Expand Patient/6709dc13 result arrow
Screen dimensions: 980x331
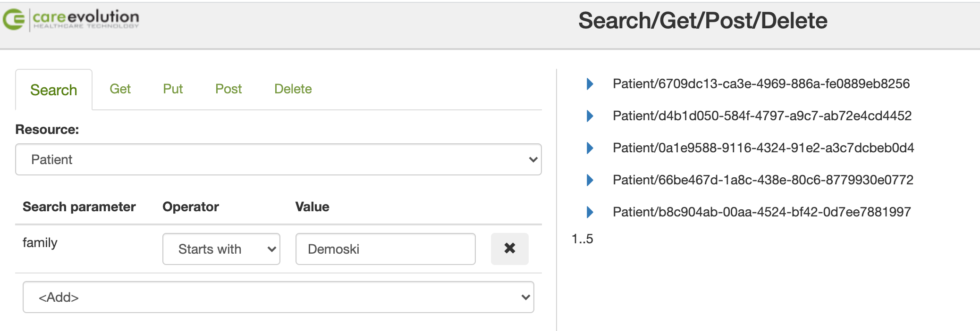[x=590, y=84]
